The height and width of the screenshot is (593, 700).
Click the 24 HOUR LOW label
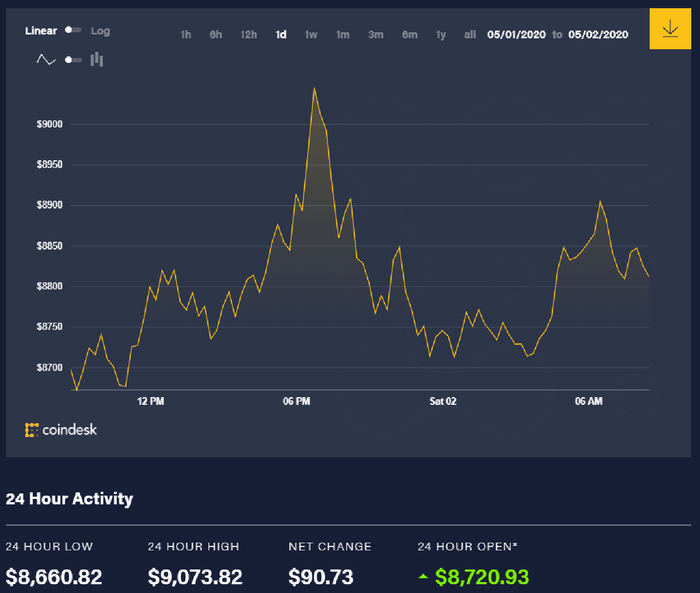click(49, 547)
